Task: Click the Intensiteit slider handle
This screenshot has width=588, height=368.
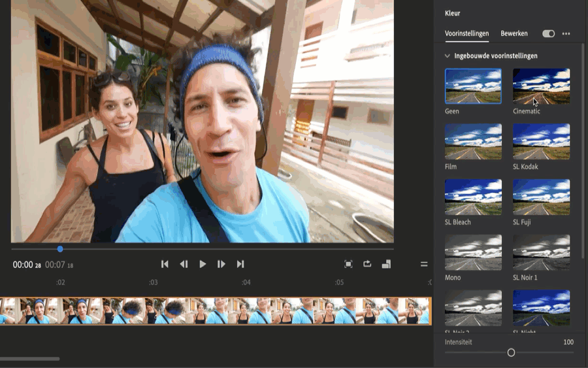Action: (511, 353)
